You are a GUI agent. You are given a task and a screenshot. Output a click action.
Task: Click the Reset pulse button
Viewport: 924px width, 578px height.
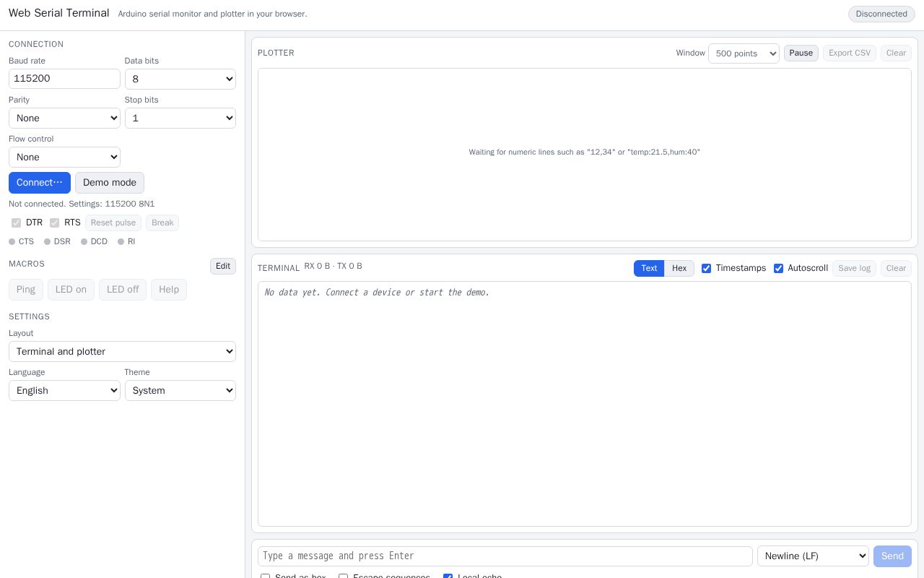(113, 223)
